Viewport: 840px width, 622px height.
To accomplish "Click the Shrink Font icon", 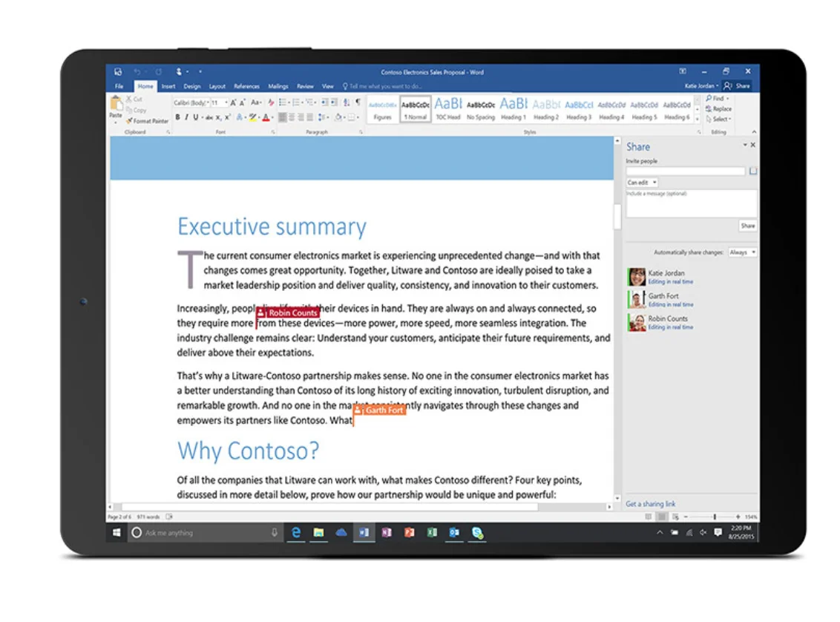I will [x=242, y=102].
